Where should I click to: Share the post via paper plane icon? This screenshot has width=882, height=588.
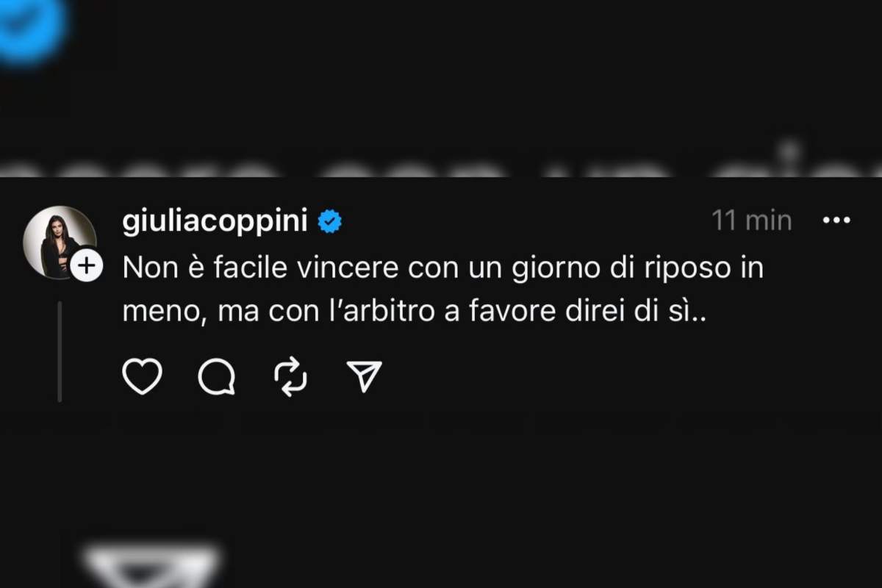[365, 377]
